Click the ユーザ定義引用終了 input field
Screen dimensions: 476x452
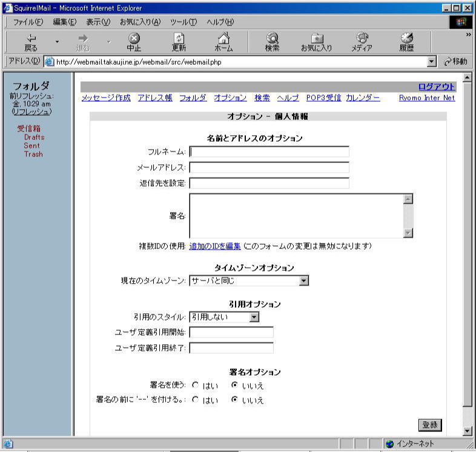point(231,348)
